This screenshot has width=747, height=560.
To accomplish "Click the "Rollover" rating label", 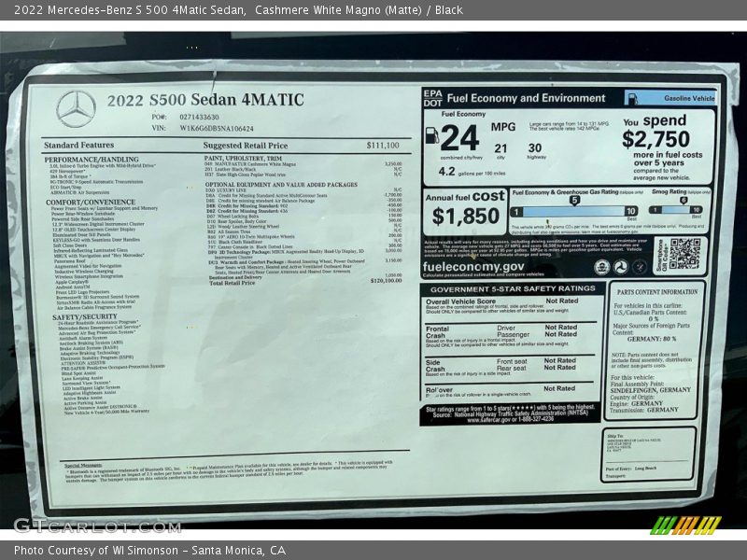I will point(439,389).
